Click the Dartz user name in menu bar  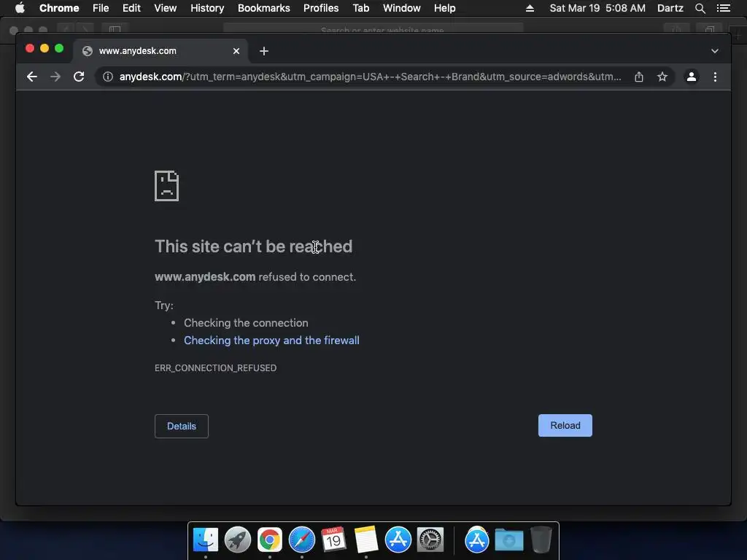click(670, 8)
